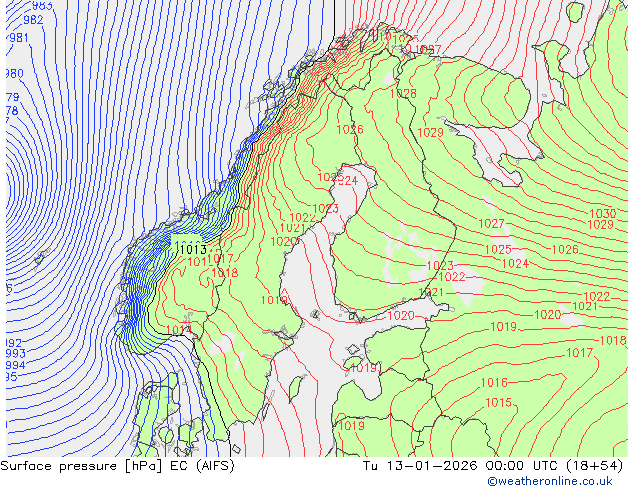Screen dimensions: 634x490
Task: Click the 1028 isobar label
Action: 403,93
